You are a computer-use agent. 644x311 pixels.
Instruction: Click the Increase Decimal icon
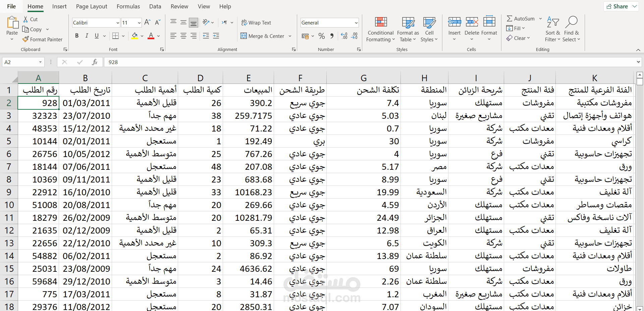[x=344, y=36]
